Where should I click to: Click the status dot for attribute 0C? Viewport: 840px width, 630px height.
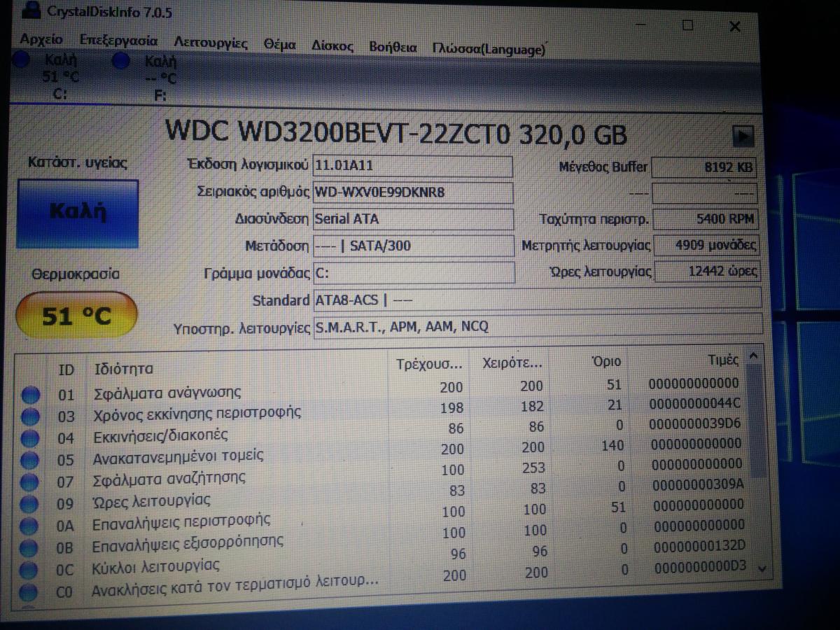pyautogui.click(x=28, y=570)
